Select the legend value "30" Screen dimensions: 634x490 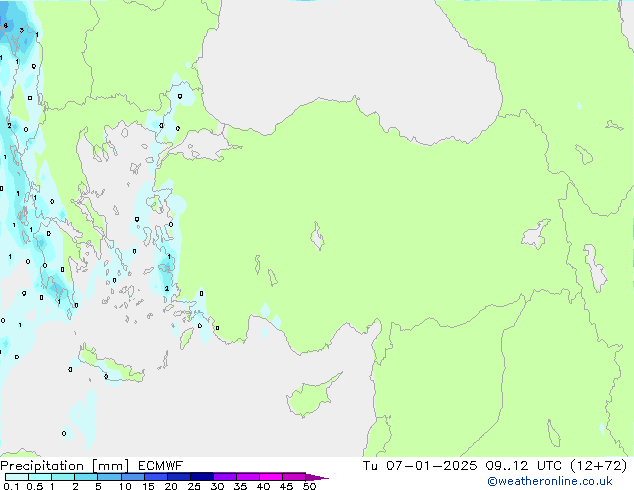[x=217, y=486]
